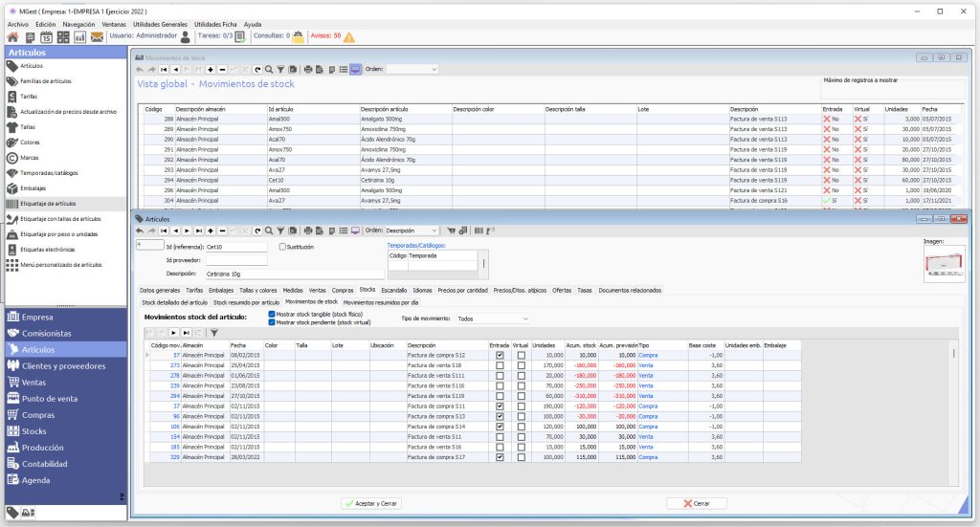
Task: Go to first record in the Artículos window toolbar
Action: 164,231
